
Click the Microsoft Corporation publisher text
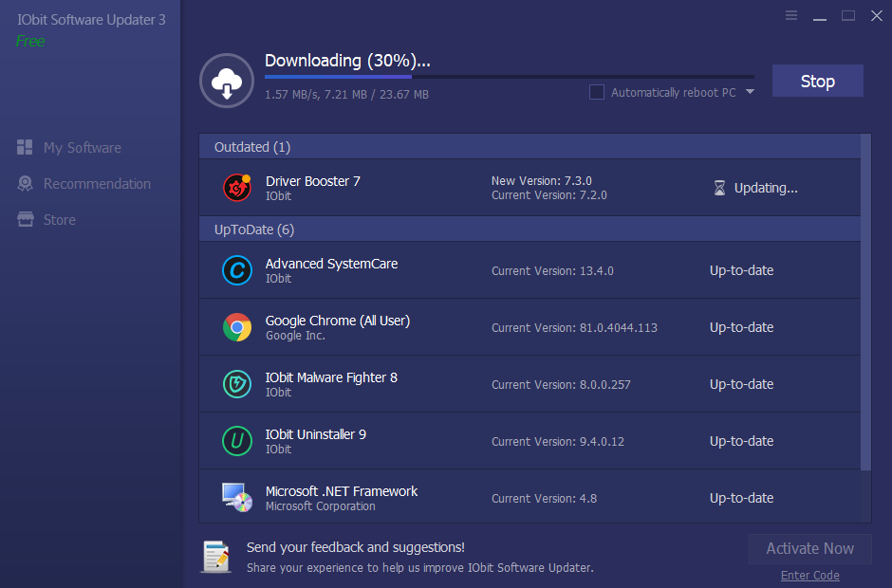[x=321, y=506]
